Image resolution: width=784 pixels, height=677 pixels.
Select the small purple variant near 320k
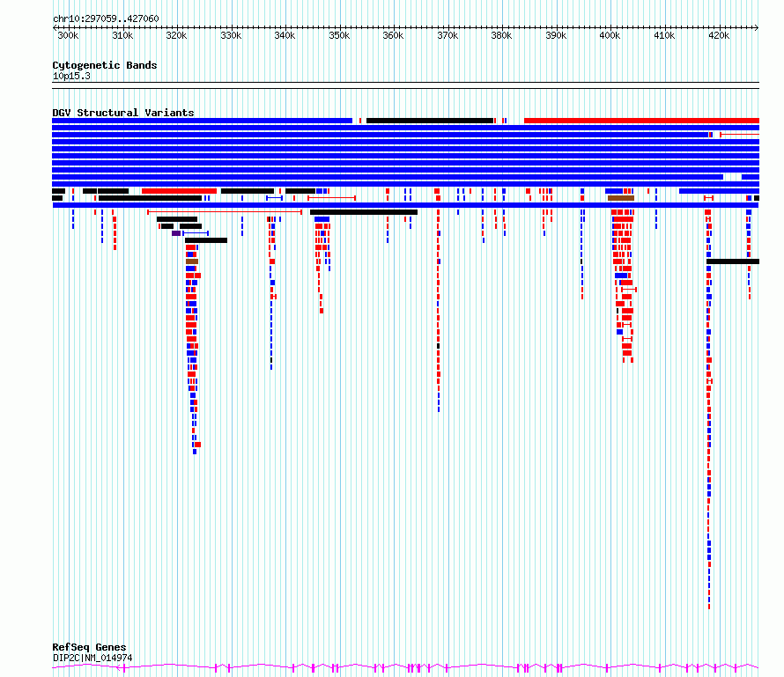tap(176, 233)
